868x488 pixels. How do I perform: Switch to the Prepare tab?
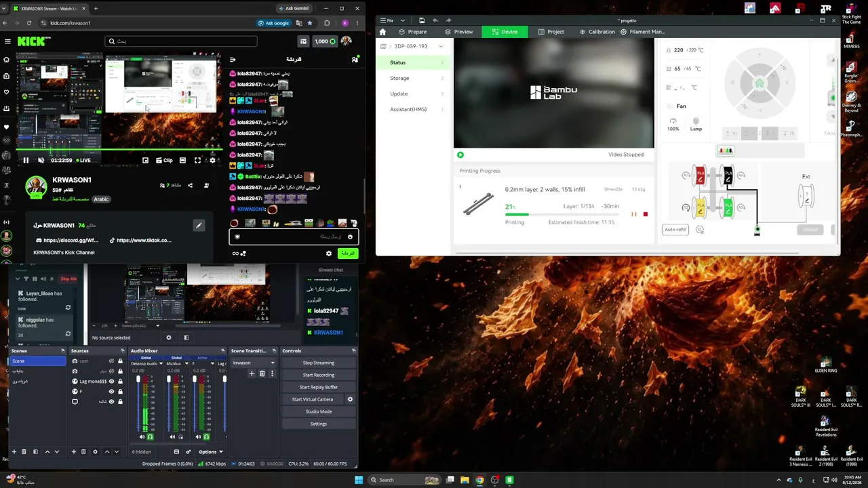[x=413, y=32]
